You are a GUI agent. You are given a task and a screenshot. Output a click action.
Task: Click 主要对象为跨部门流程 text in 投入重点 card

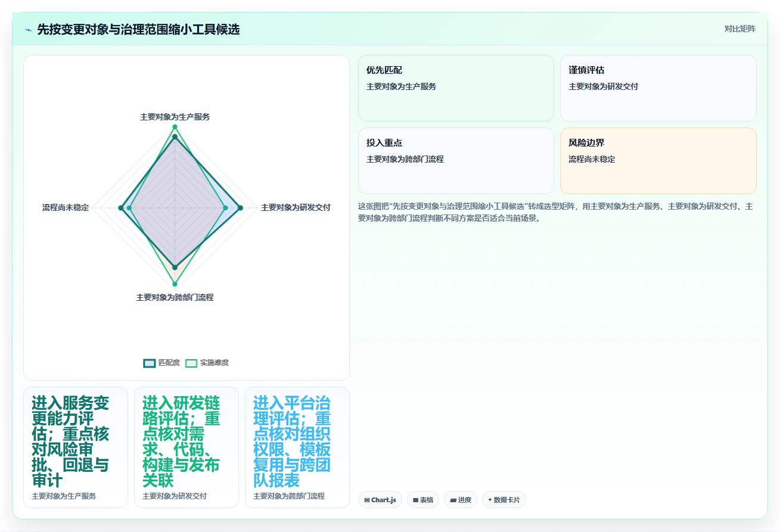point(405,159)
